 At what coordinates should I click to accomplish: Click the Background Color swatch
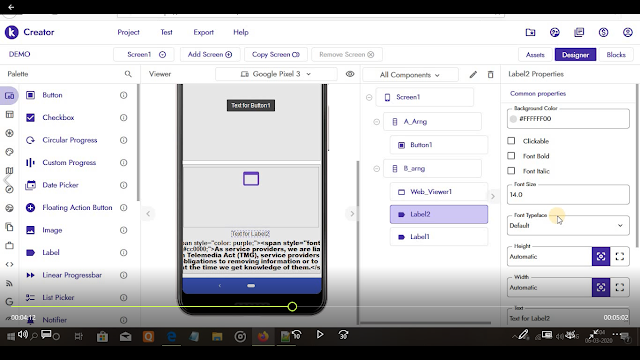pos(513,119)
